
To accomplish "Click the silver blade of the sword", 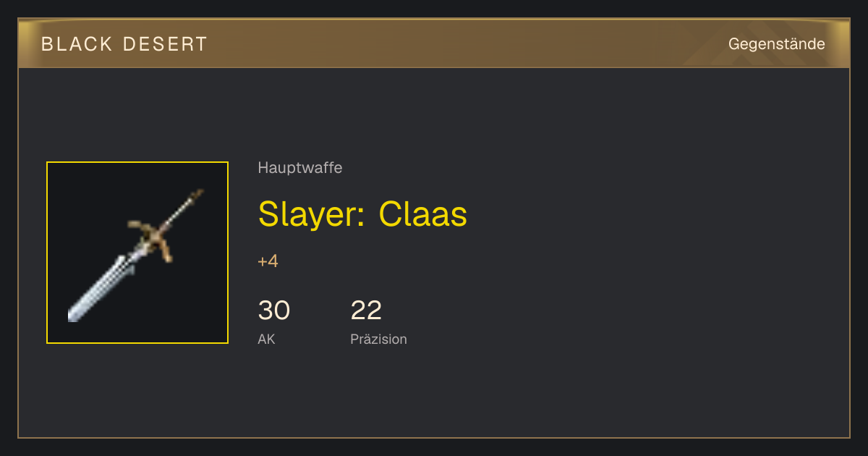I will click(101, 287).
